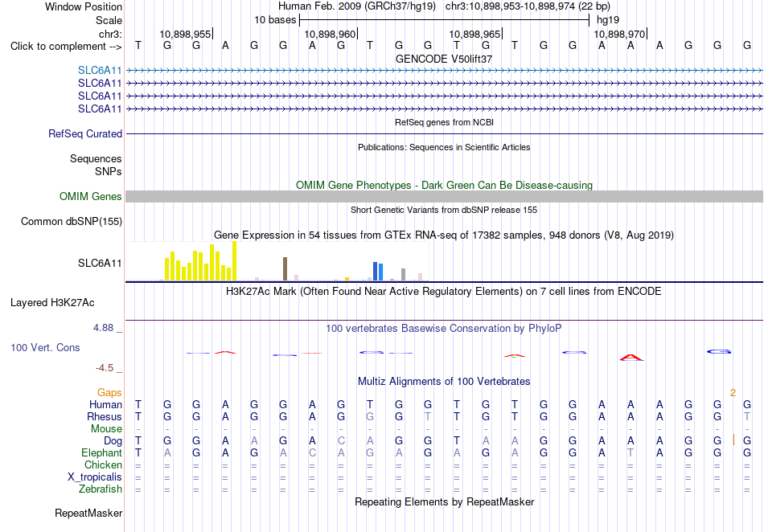Click the RepeatMasker track label
Viewport: 764px width, 532px height.
(88, 513)
